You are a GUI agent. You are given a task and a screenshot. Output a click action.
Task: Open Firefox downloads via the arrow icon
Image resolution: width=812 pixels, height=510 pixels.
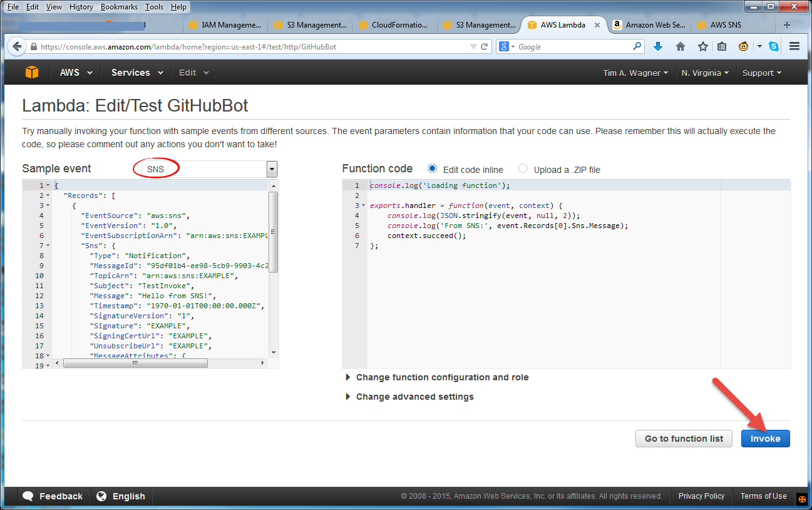[x=656, y=46]
